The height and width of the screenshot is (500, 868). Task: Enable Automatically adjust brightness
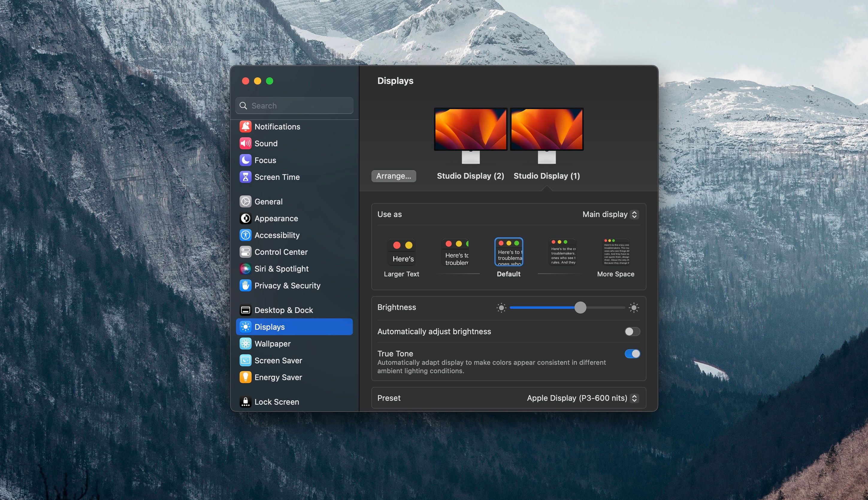click(632, 332)
